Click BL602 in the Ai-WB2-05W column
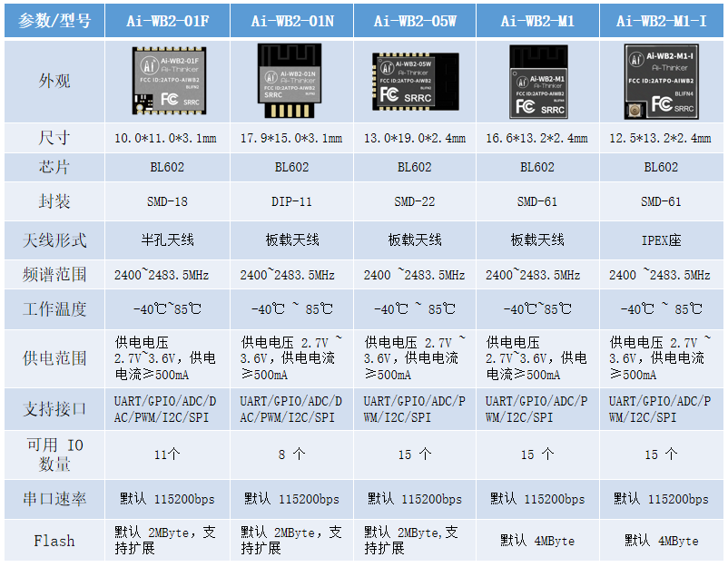 coord(415,167)
